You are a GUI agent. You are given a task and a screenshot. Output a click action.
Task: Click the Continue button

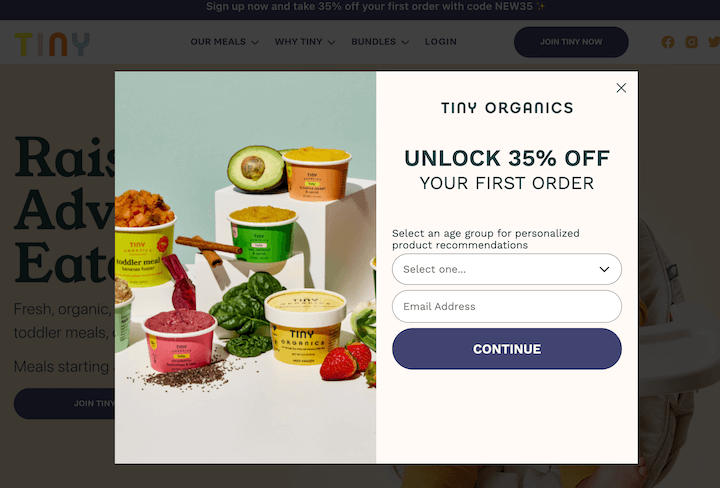(506, 348)
